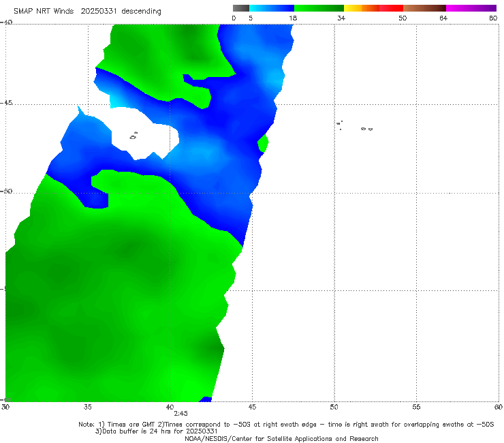504x443 pixels.
Task: Click the gray segment of the color bar
Action: point(241,8)
